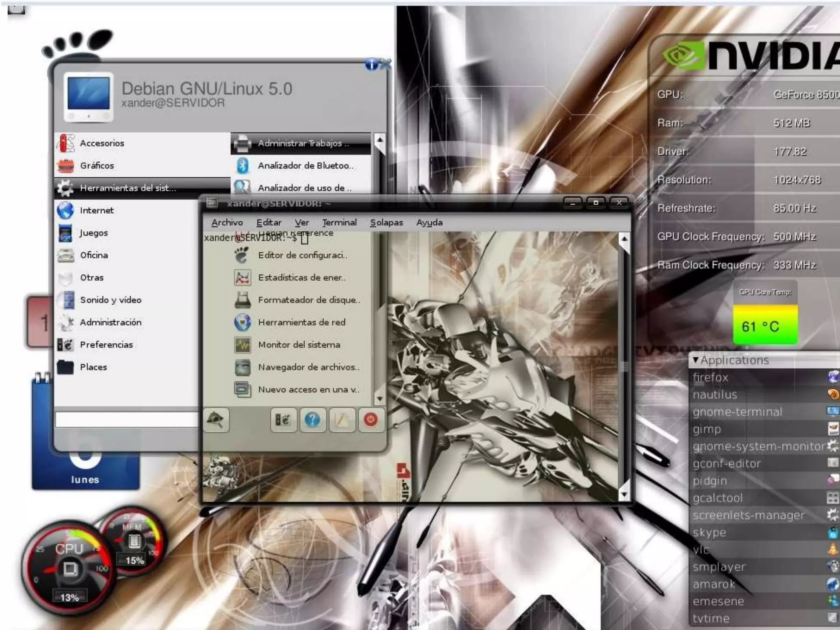This screenshot has height=630, width=840.
Task: Click the Bloquear la Pantalla button beside the power button
Action: point(342,420)
